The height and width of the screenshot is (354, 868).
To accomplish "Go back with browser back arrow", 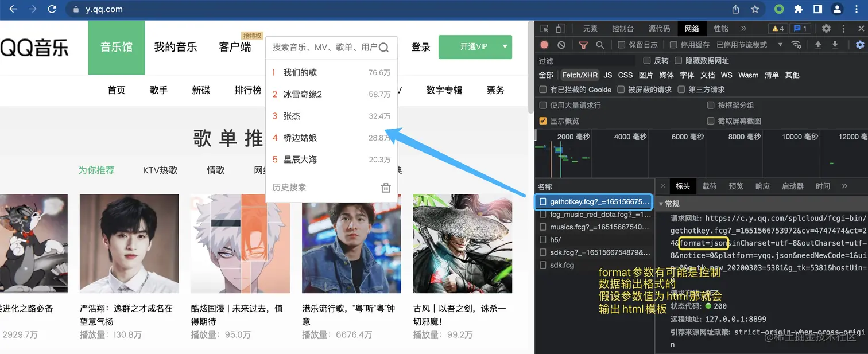I will 13,9.
